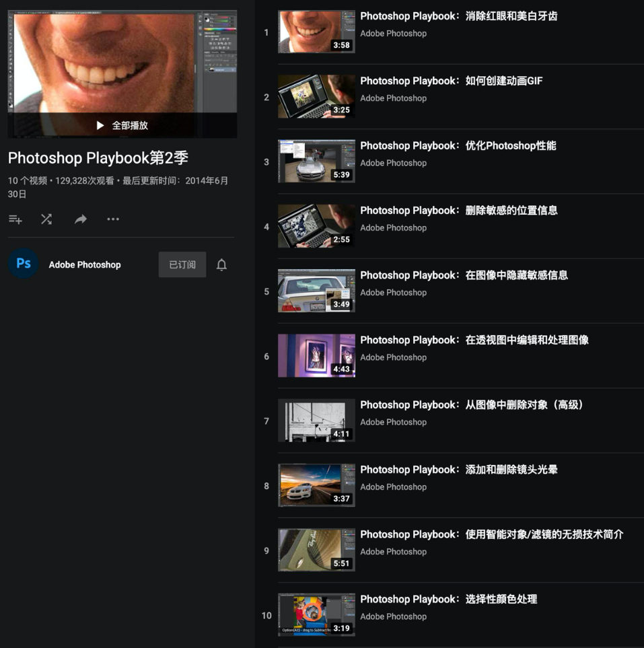Open the video titled 如何创建动画GIF
The width and height of the screenshot is (644, 648).
pos(452,81)
